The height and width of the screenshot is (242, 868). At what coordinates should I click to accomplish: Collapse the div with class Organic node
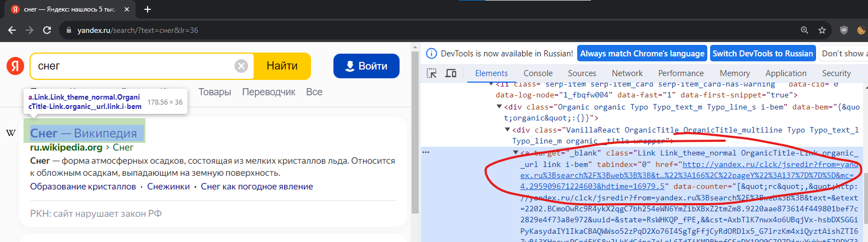[x=500, y=107]
